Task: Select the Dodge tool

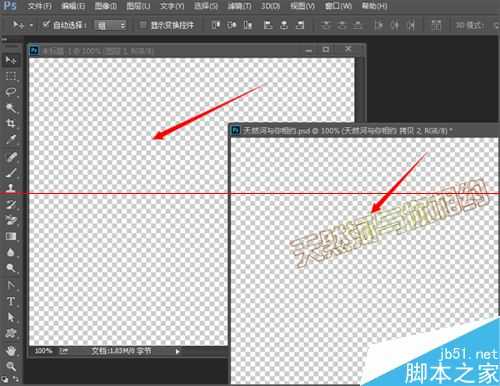Action: [11, 268]
